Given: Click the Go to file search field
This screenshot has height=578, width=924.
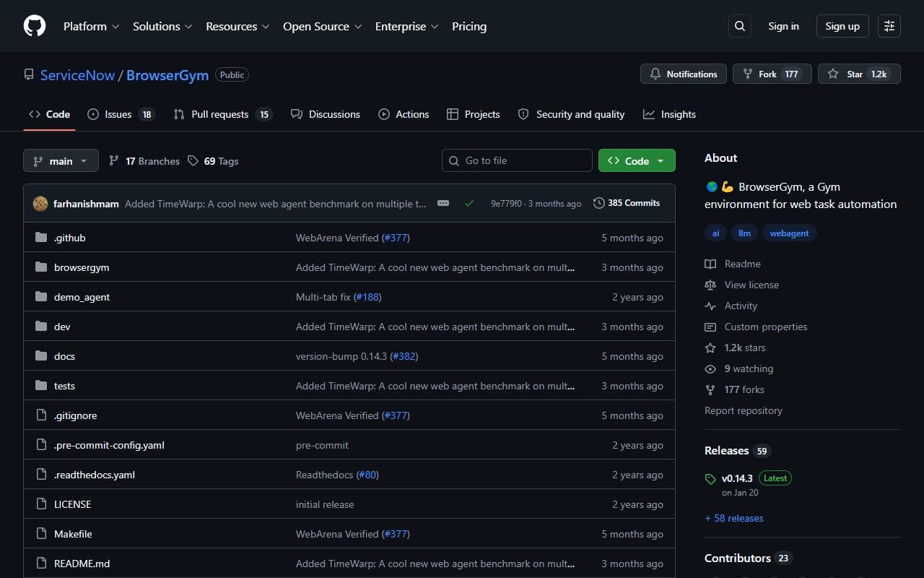Looking at the screenshot, I should click(x=517, y=160).
